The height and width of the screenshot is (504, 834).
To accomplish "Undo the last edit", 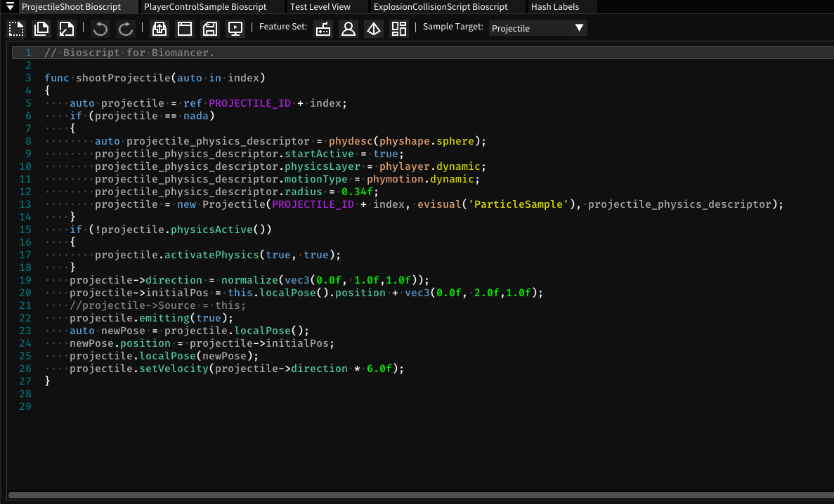I will (x=100, y=28).
